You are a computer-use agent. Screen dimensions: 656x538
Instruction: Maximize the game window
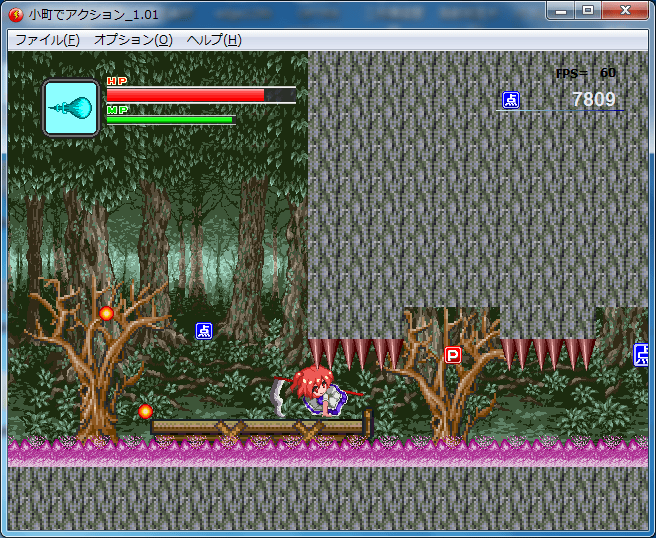coord(588,10)
